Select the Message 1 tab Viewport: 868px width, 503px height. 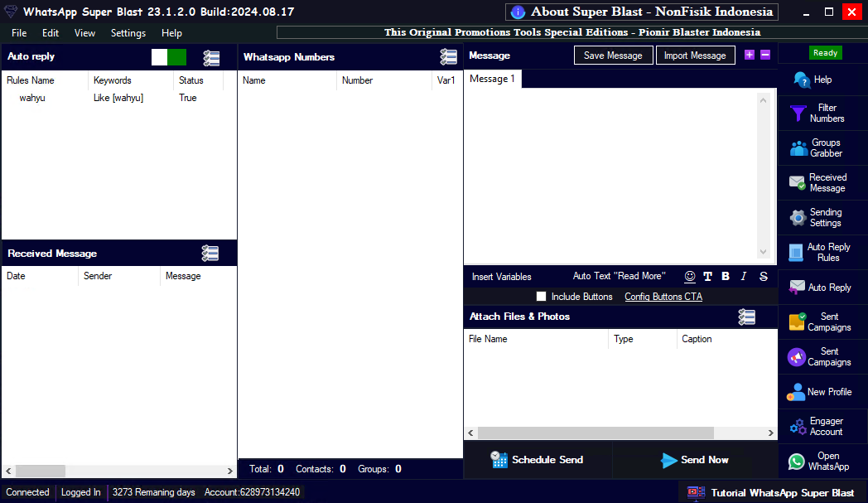point(492,79)
